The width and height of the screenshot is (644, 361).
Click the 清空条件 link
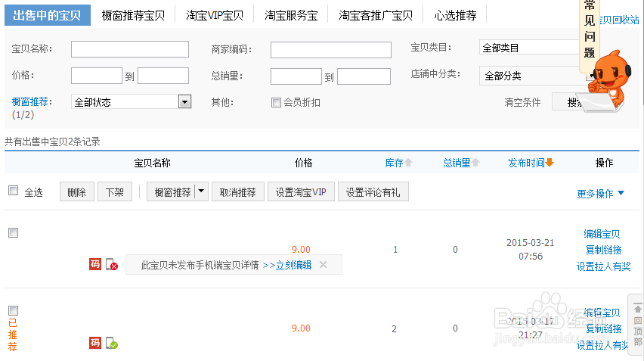[522, 102]
